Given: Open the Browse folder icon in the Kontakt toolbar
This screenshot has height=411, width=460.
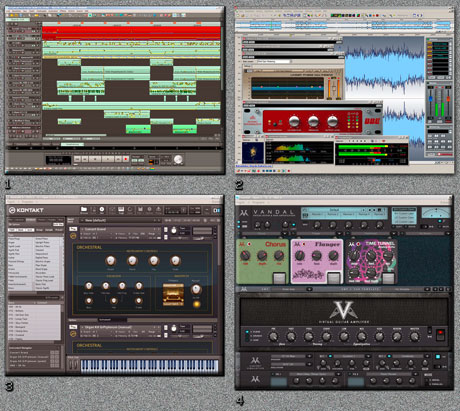Looking at the screenshot, I should [x=84, y=210].
